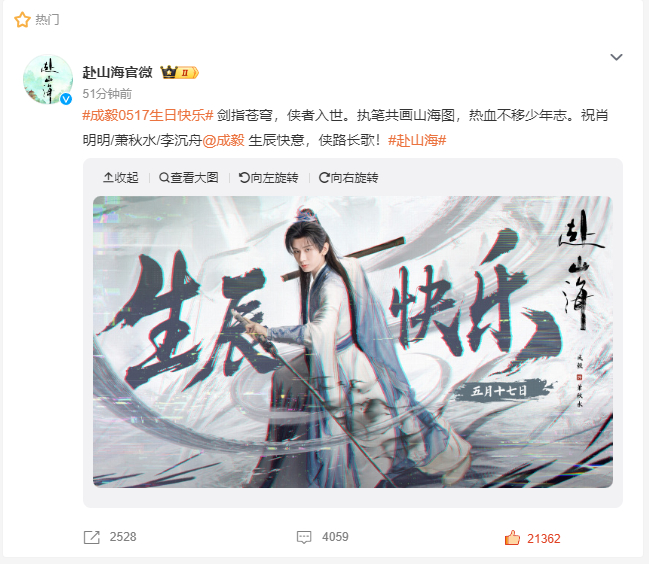
Task: Click the 赴山海官微 account name
Action: (118, 72)
